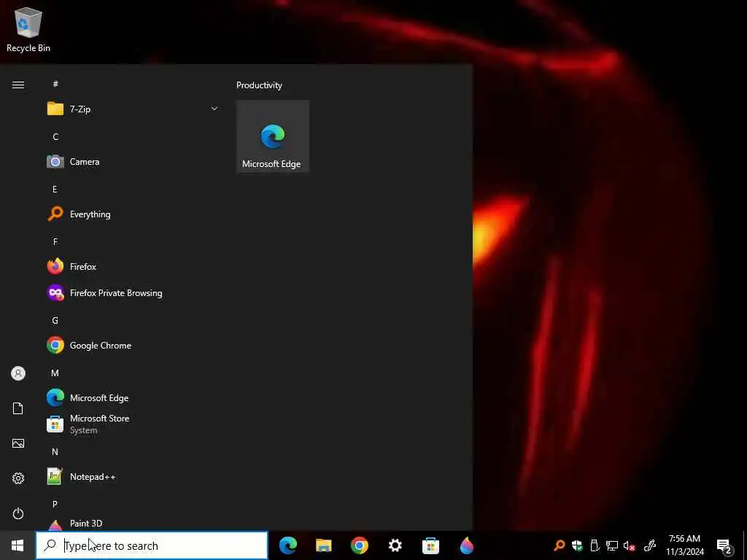Viewport: 747px width, 560px height.
Task: Click the pen workspace tray icon
Action: point(650,545)
